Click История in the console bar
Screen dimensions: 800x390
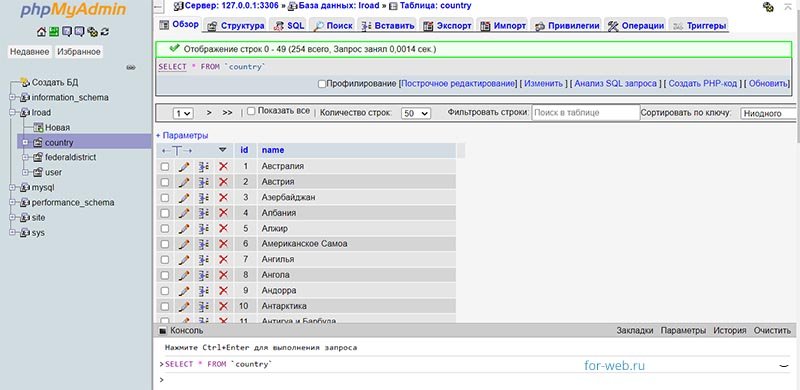[x=730, y=331]
